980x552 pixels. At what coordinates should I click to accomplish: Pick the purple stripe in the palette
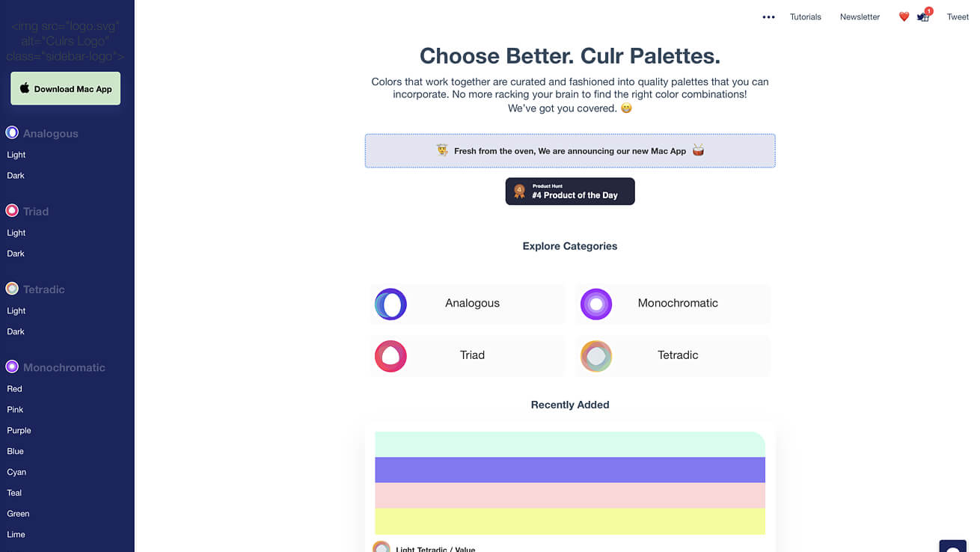(570, 470)
